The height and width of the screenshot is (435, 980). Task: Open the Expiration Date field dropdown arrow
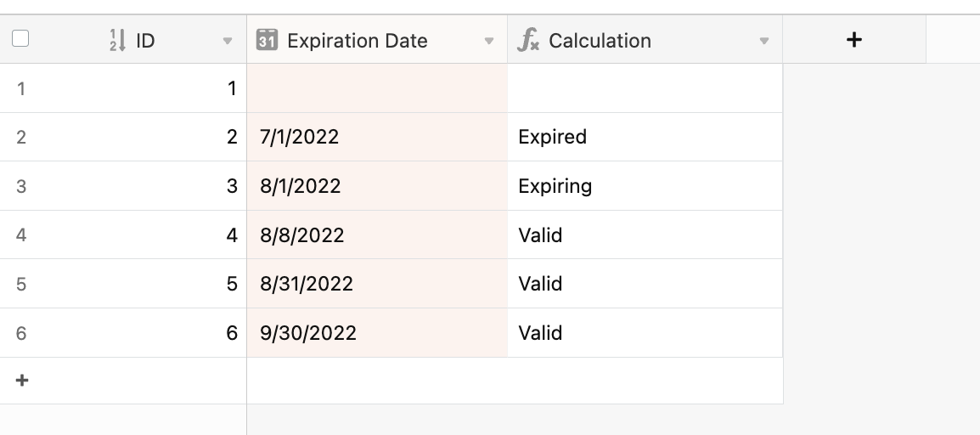(x=489, y=42)
